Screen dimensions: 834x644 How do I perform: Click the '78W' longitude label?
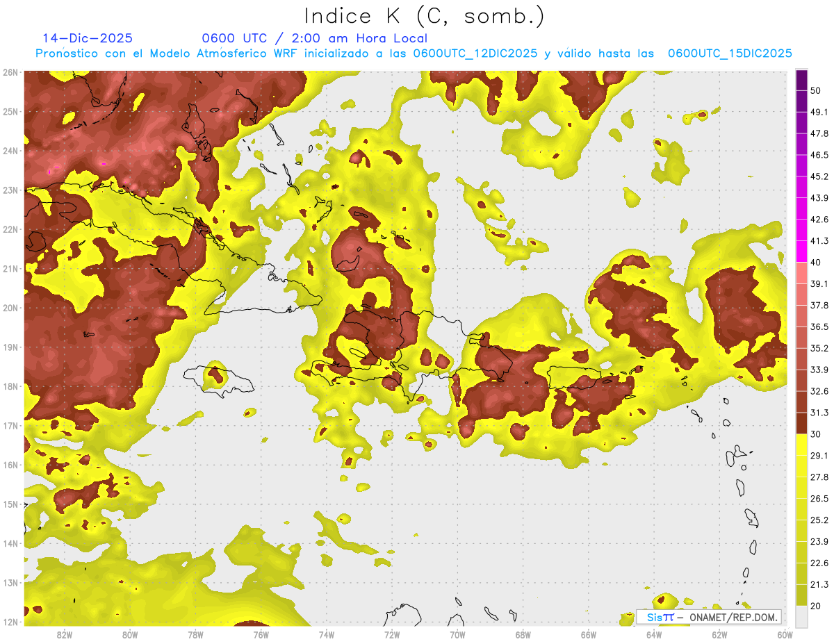(x=195, y=634)
